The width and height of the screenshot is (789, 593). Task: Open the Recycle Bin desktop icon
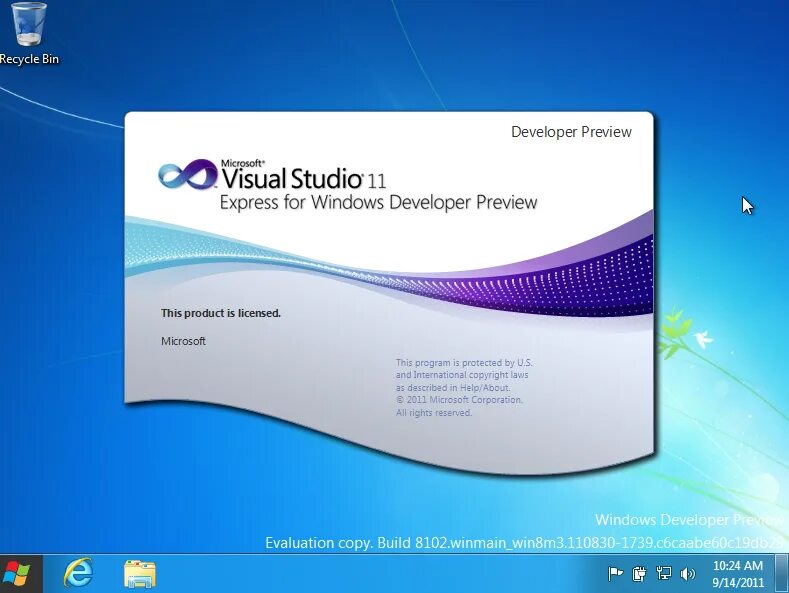click(x=29, y=33)
